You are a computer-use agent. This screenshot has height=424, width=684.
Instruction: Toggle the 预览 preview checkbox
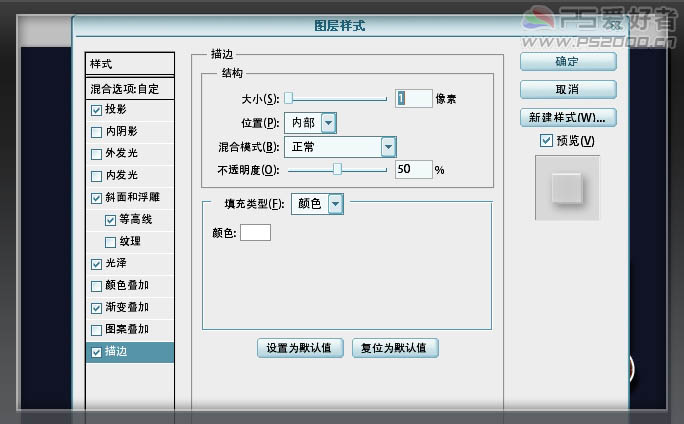tap(546, 140)
